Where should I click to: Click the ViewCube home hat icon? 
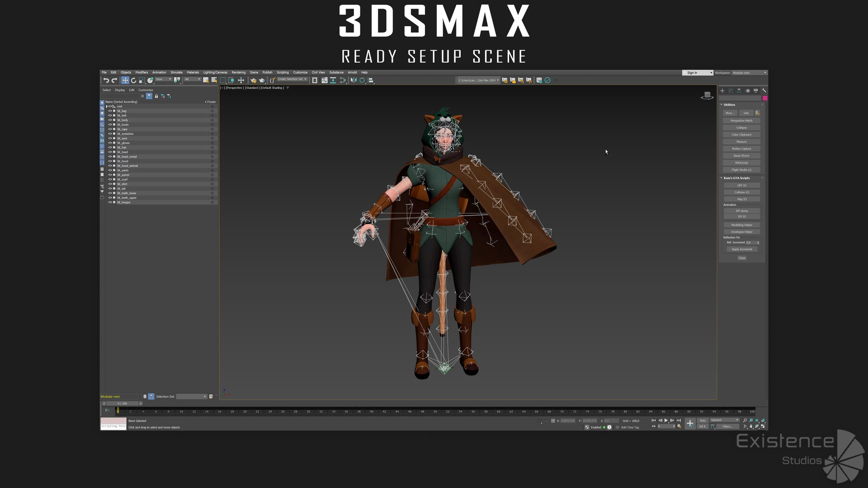click(707, 95)
